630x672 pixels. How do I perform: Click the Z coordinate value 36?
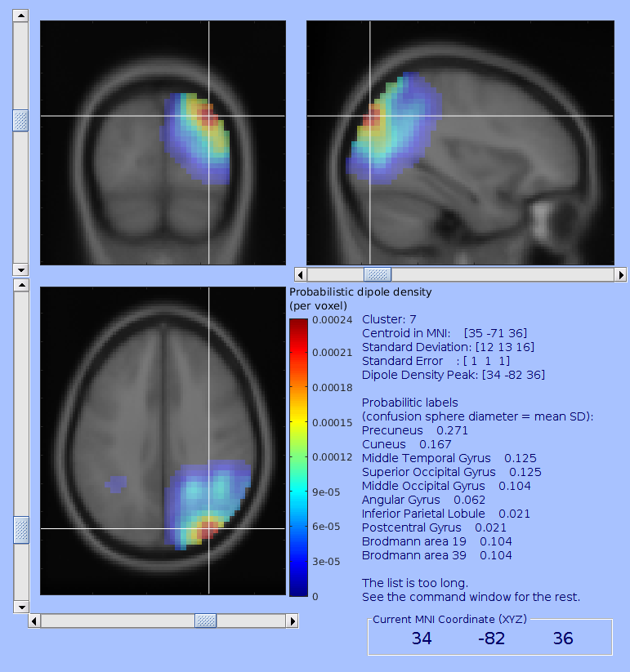coord(563,639)
